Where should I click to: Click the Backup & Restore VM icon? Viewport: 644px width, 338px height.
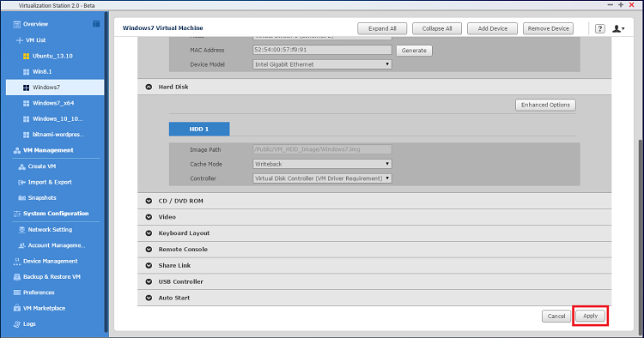pos(17,277)
